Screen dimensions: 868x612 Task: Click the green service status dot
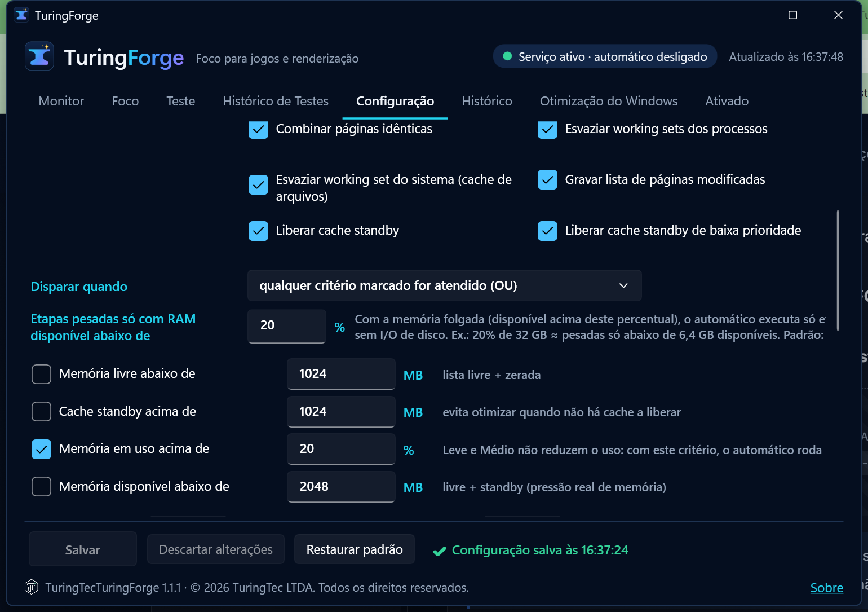click(507, 56)
